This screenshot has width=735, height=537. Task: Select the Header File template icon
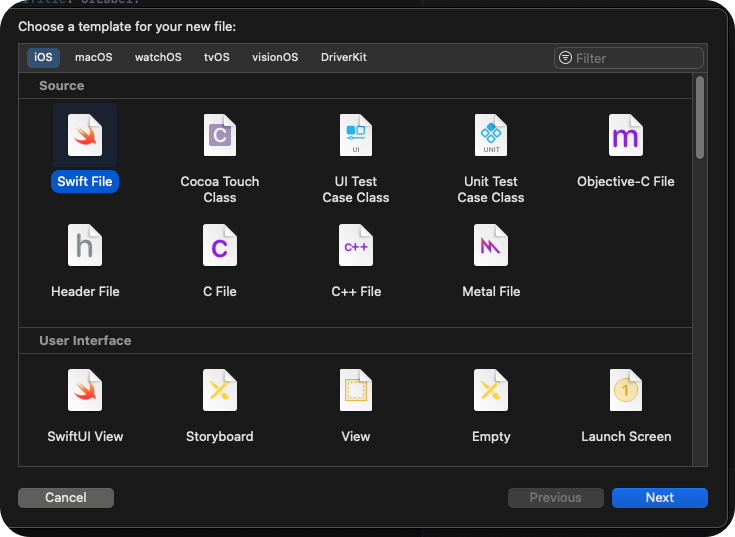pos(85,245)
